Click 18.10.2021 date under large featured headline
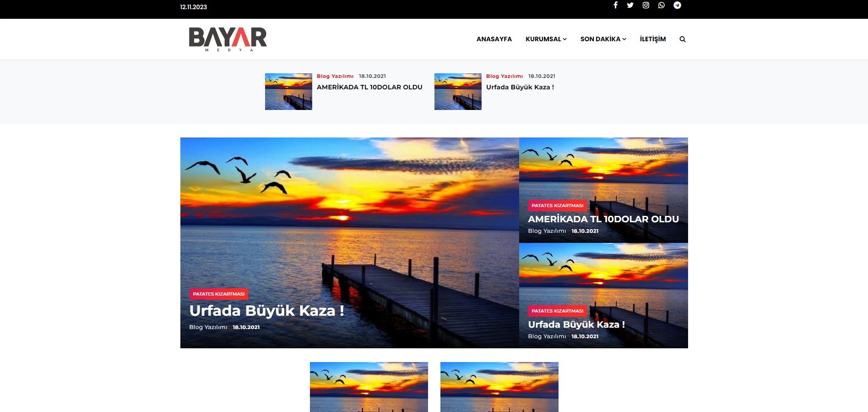 pyautogui.click(x=246, y=327)
